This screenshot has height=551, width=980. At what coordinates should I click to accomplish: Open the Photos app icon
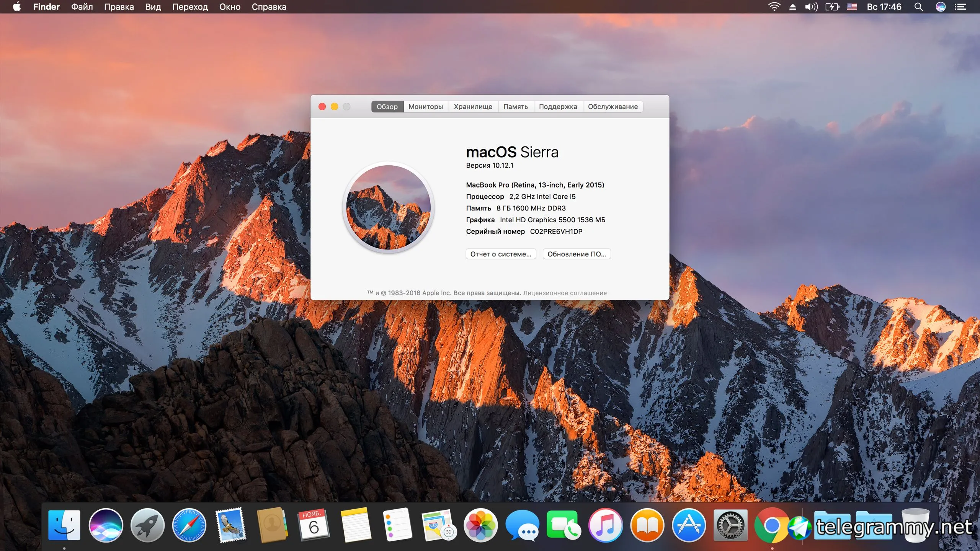click(x=480, y=525)
